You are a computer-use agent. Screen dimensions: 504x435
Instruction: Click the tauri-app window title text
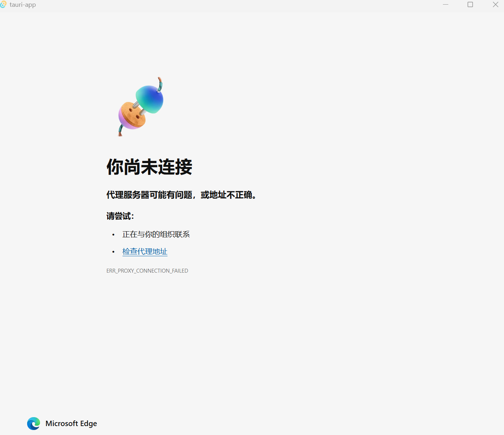[x=23, y=5]
